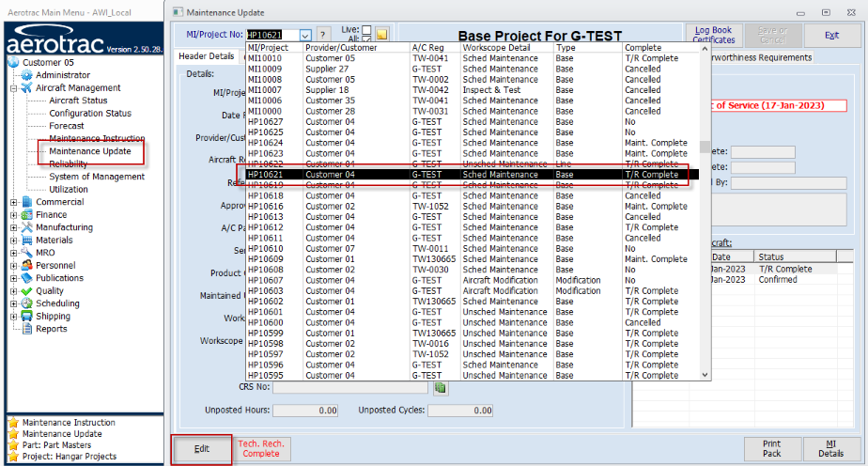Click the Materials cart icon

click(26, 241)
